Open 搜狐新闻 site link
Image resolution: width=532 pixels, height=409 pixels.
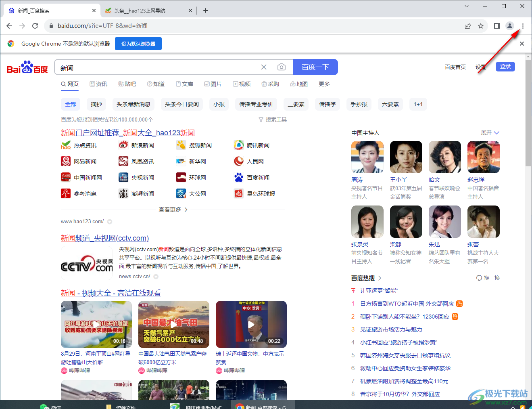click(194, 145)
